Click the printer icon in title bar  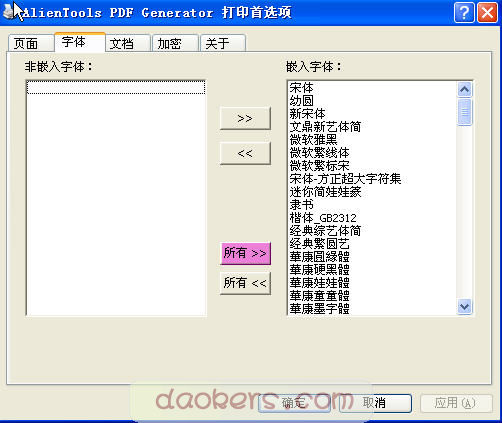(x=9, y=12)
